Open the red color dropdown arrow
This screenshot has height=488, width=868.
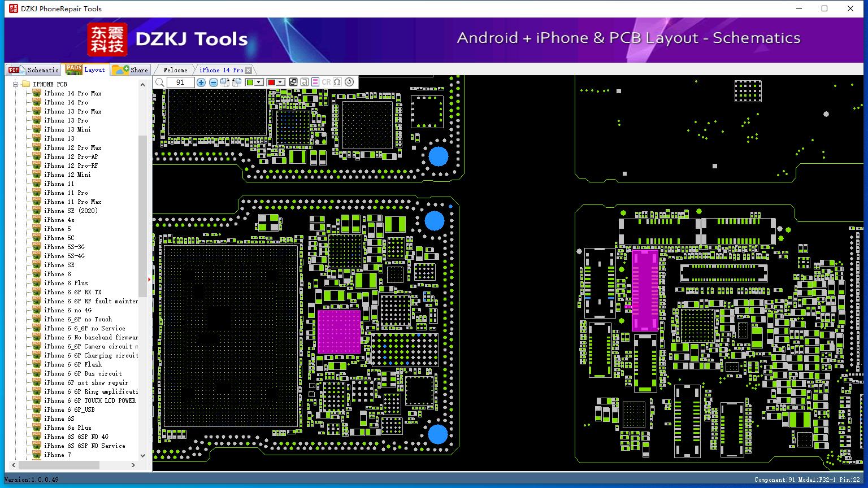pos(280,82)
